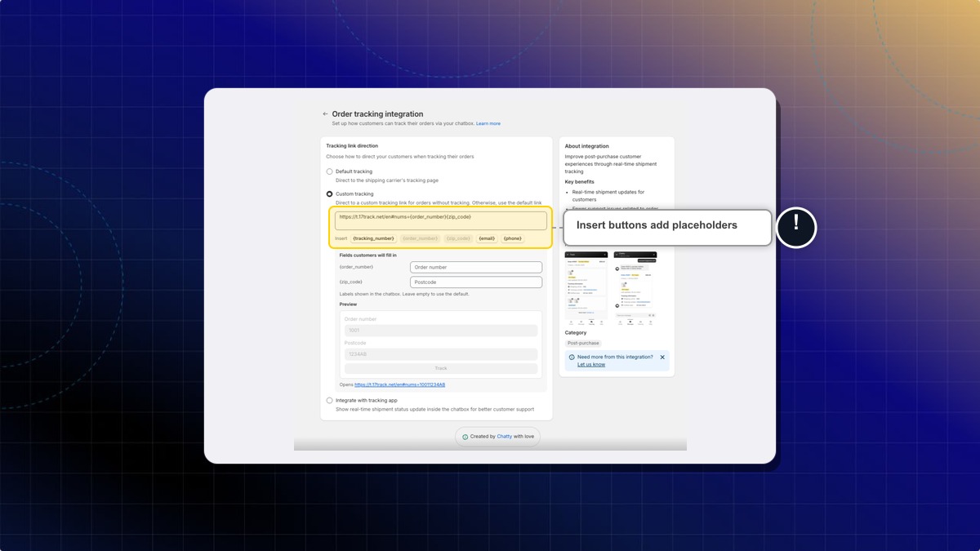Open the left chatbox preview screenshot
This screenshot has height=551, width=980.
586,290
